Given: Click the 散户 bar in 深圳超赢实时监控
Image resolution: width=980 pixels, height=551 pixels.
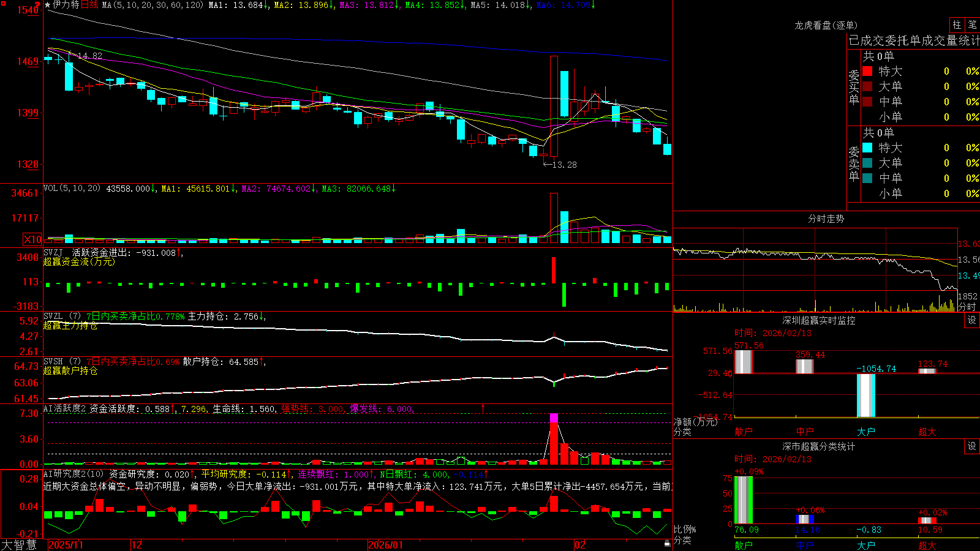Looking at the screenshot, I should click(743, 362).
